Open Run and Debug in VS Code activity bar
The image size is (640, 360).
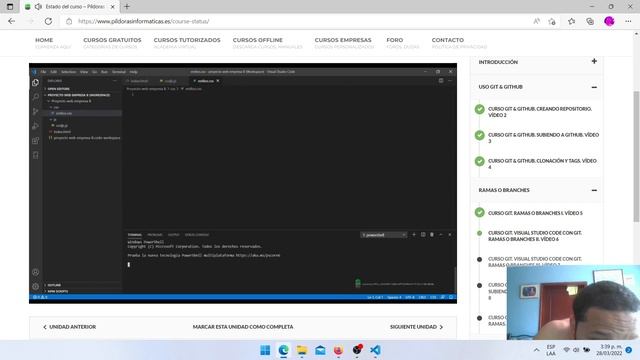pyautogui.click(x=36, y=126)
